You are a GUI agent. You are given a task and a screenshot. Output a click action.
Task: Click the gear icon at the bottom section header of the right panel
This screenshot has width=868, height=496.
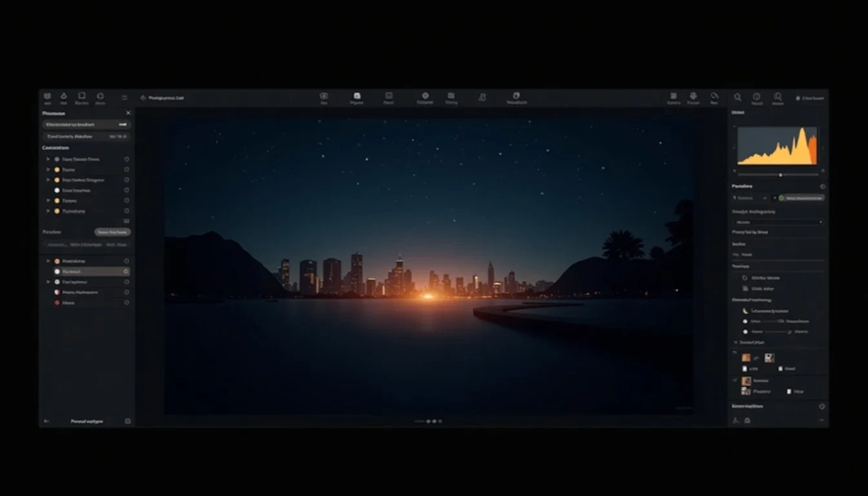pos(822,406)
